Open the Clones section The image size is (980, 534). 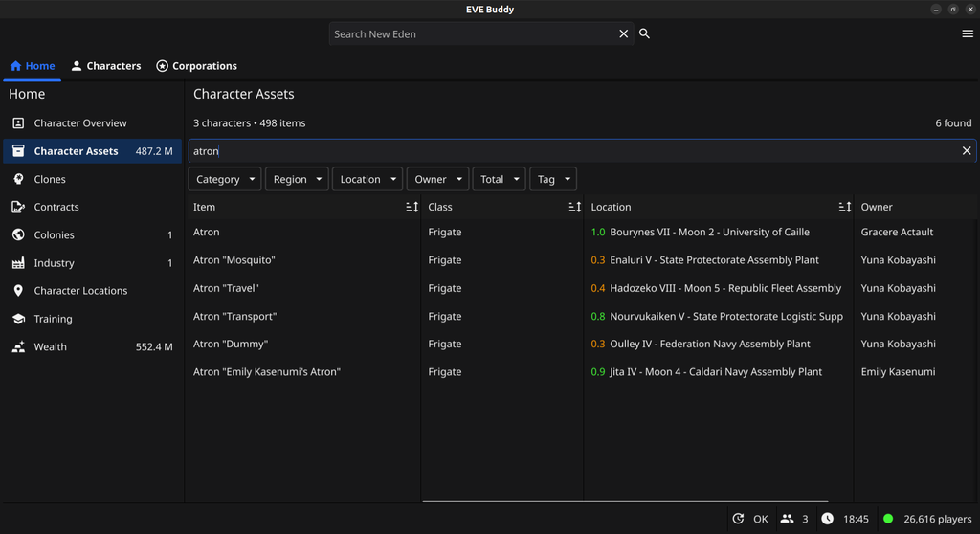tap(92, 179)
